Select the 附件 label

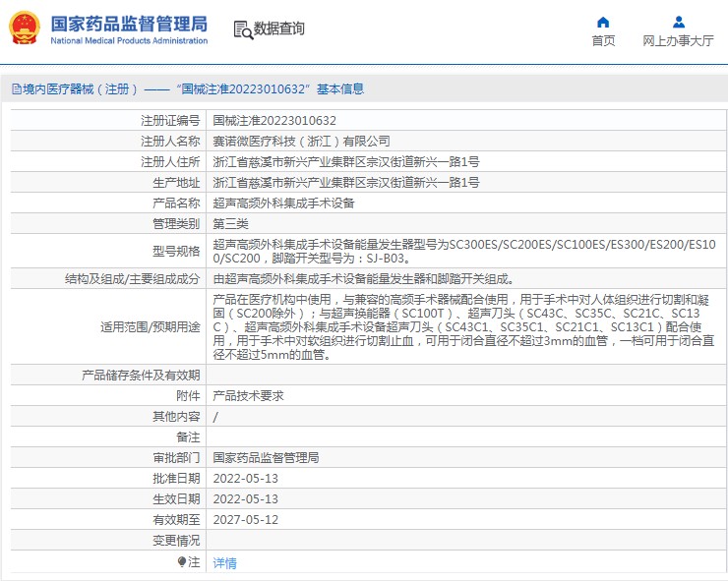[188, 396]
